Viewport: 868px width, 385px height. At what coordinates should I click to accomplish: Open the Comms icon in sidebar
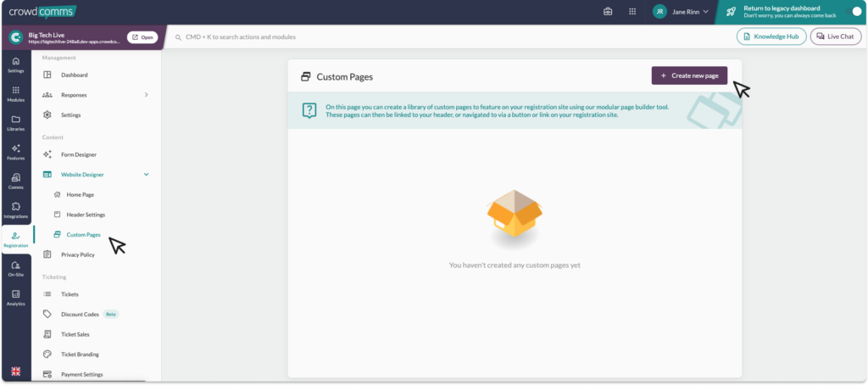15,181
